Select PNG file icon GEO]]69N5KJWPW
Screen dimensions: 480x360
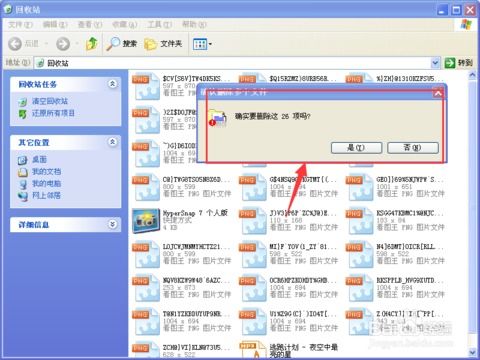[359, 188]
